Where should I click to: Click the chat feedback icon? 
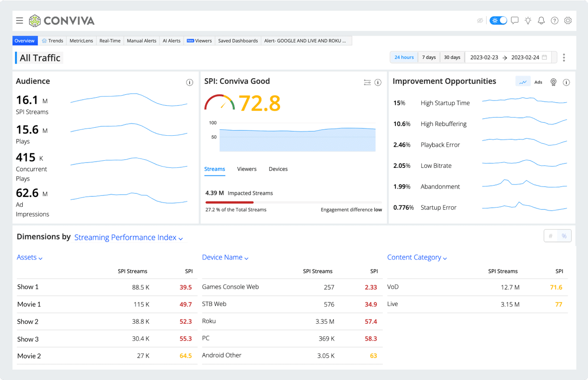[514, 21]
